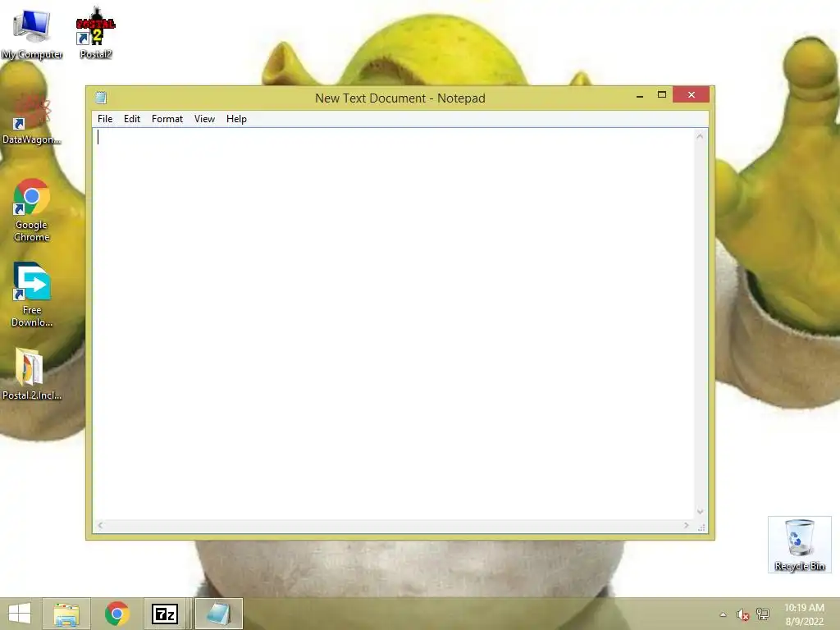The image size is (840, 630).
Task: Click inside the Notepad text area
Action: click(393, 323)
